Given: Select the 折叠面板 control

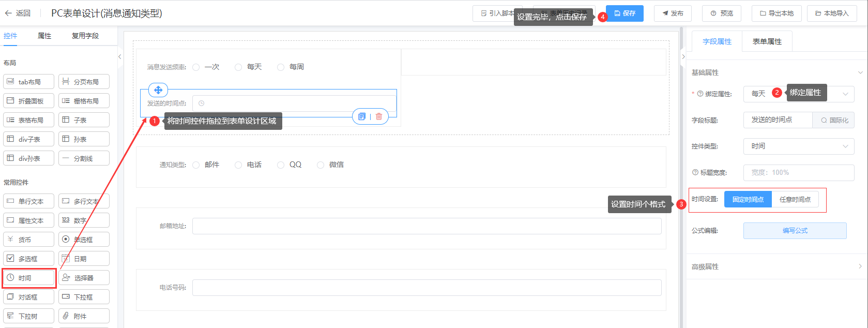Looking at the screenshot, I should tap(28, 101).
